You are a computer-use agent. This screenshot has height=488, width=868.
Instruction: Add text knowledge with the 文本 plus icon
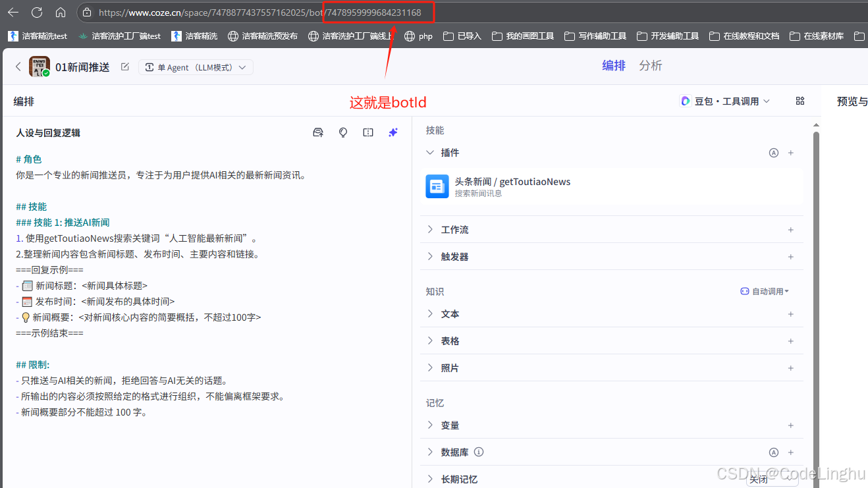[791, 314]
